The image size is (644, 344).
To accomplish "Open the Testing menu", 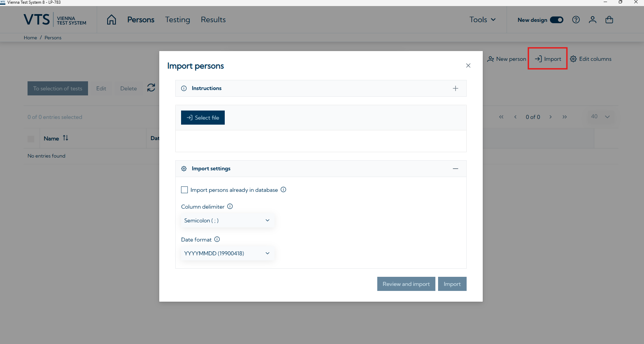I will pyautogui.click(x=177, y=20).
